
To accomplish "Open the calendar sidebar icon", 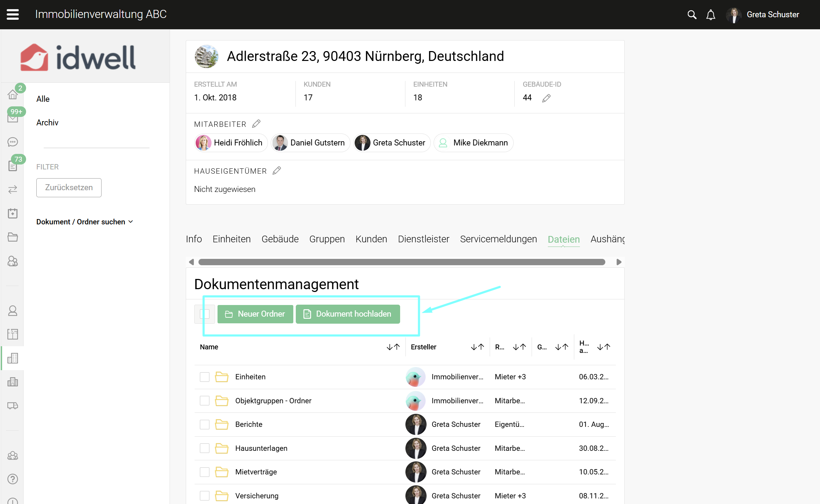I will [x=13, y=213].
